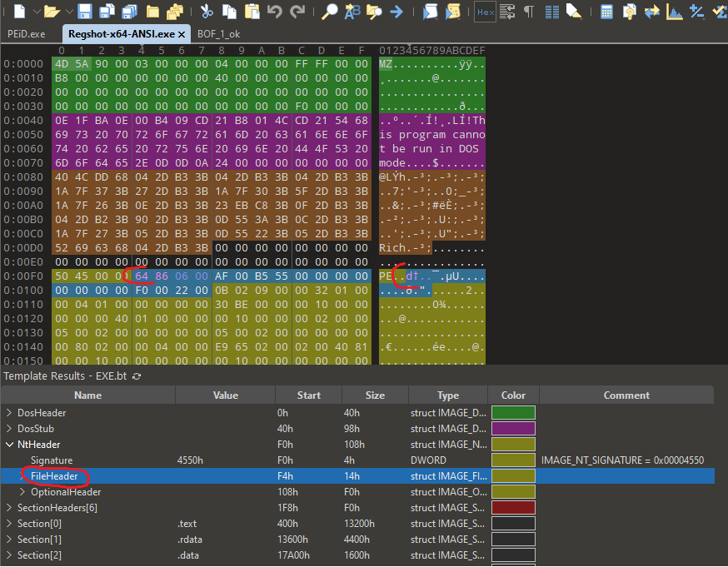Toggle the Hex edit mode button
This screenshot has height=567, width=728.
(x=485, y=12)
